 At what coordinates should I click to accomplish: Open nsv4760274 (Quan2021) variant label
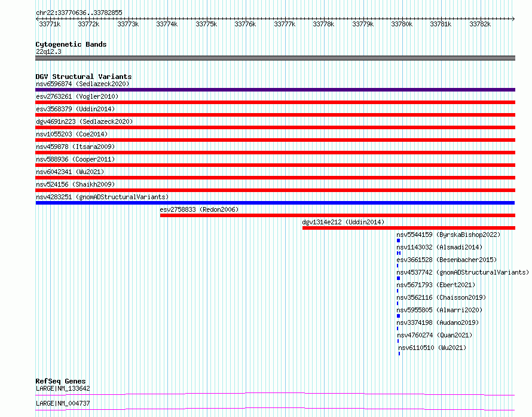tap(435, 335)
